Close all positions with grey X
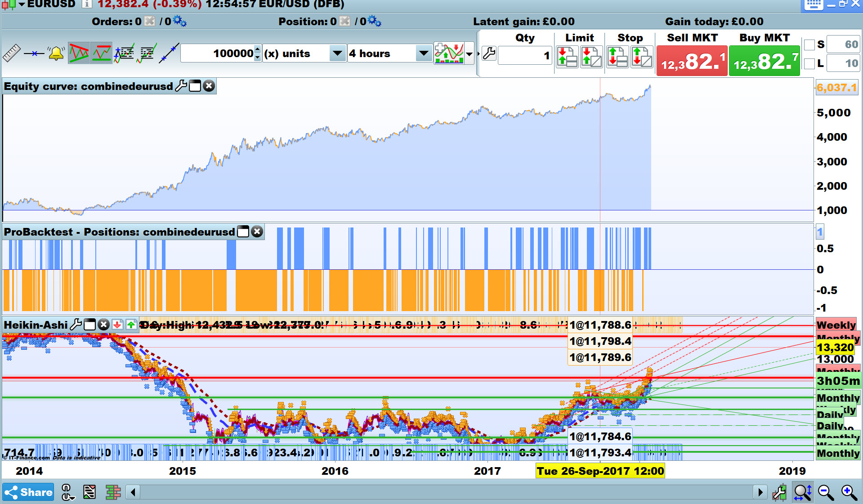The width and height of the screenshot is (863, 504). 344,21
